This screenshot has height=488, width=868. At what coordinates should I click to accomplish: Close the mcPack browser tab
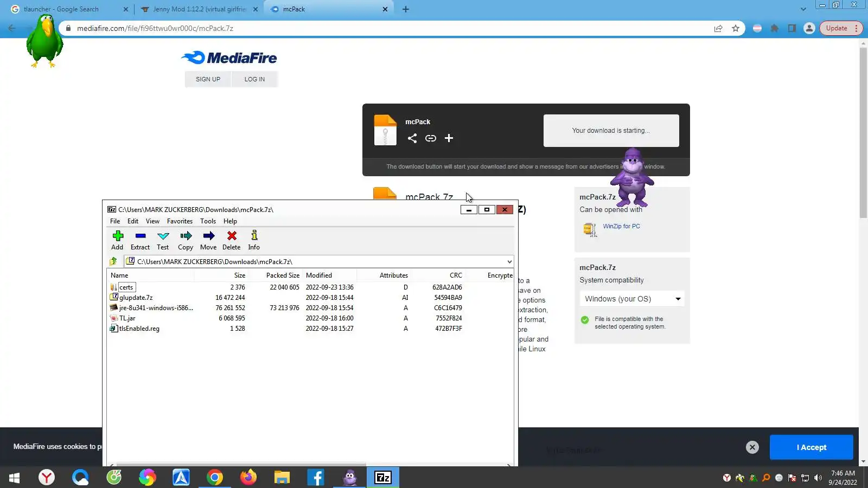(x=385, y=9)
